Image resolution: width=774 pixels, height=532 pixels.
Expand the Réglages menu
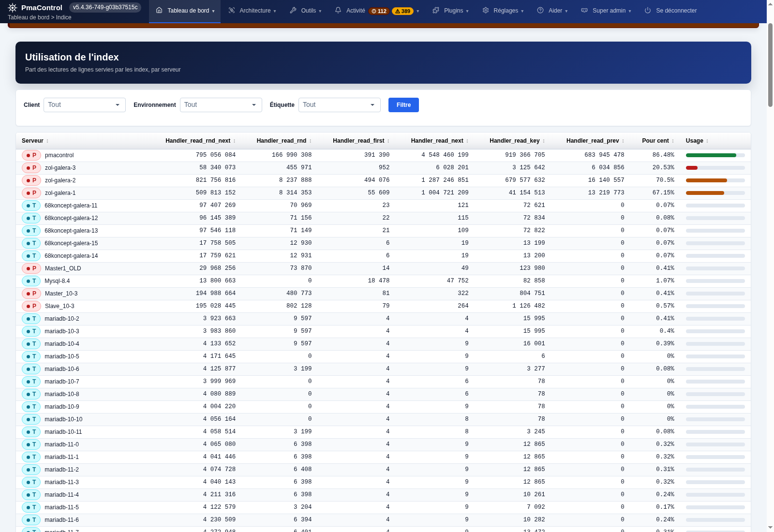(x=522, y=11)
